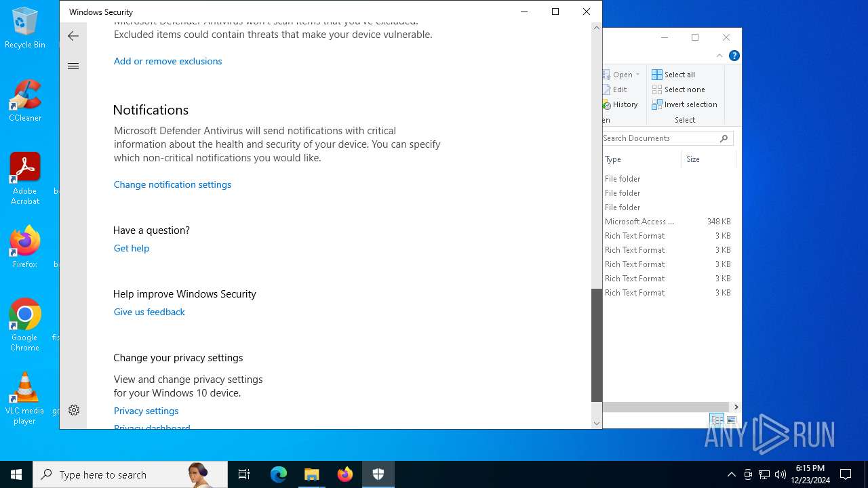Open Change notification settings link
Image resolution: width=868 pixels, height=488 pixels.
172,184
